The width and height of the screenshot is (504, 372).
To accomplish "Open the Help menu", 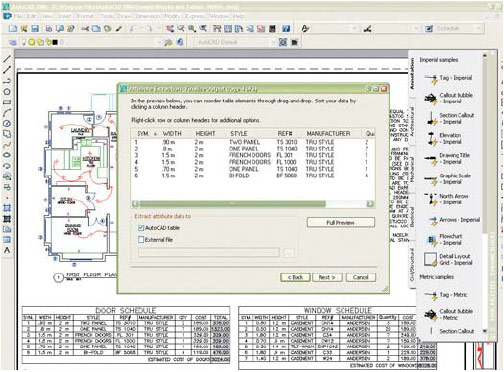I will 238,16.
